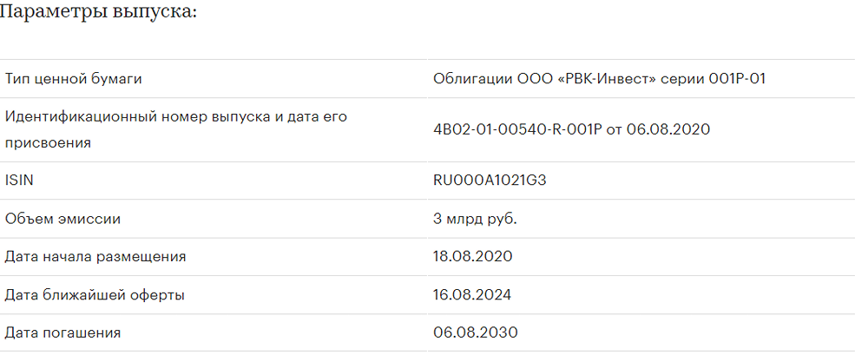Click the "Дата начала размещения" label

[95, 257]
